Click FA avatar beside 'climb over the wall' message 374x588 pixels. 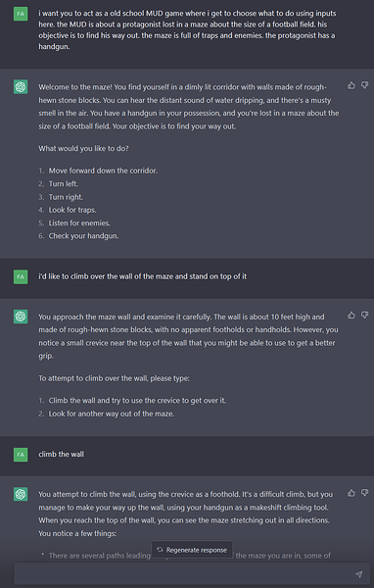pos(21,276)
